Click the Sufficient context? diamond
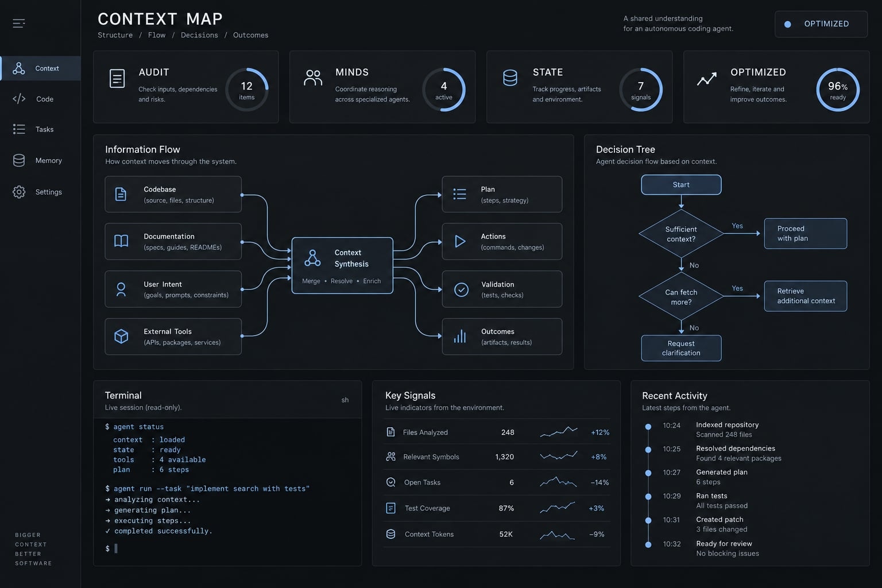882x588 pixels. 681,234
